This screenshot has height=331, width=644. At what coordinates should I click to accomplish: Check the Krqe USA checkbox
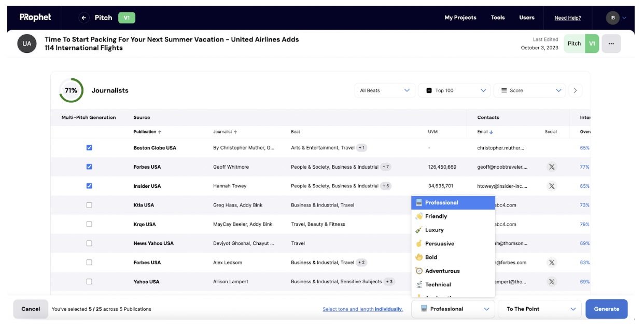pos(89,224)
